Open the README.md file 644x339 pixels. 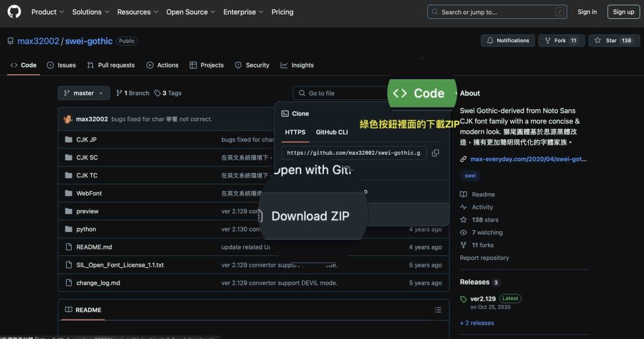[x=94, y=247]
